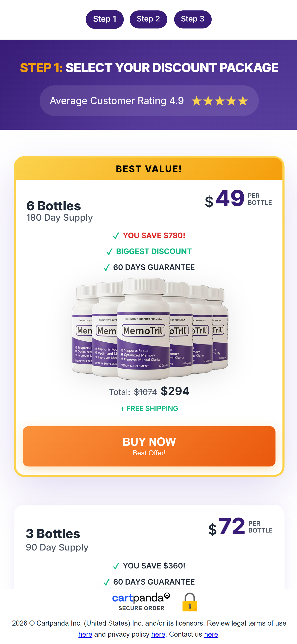This screenshot has height=644, width=297.
Task: Open the privacy policy here link
Action: 158,634
